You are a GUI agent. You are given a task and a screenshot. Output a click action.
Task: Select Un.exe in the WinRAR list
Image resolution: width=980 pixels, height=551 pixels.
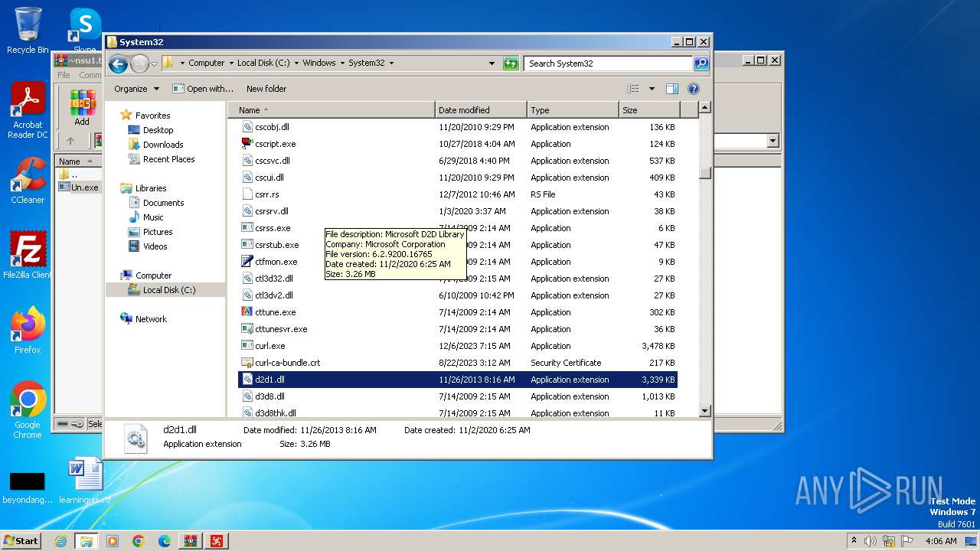(79, 187)
